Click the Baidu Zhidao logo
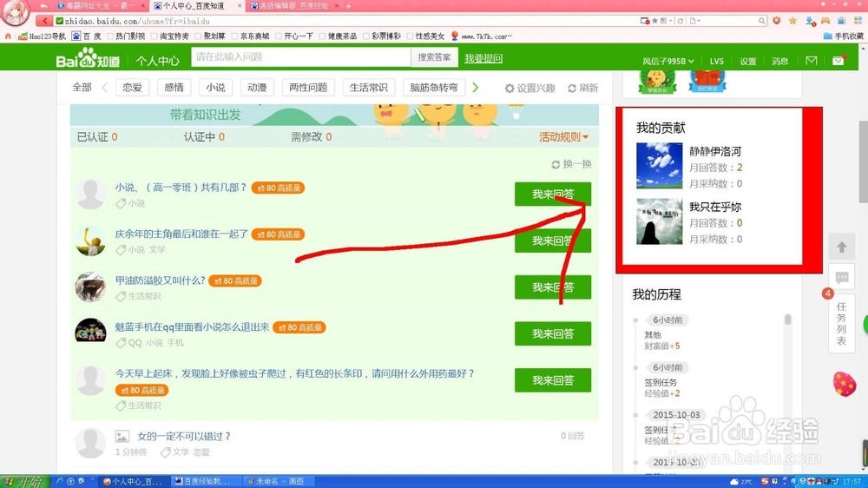Image resolution: width=868 pixels, height=488 pixels. pos(88,57)
